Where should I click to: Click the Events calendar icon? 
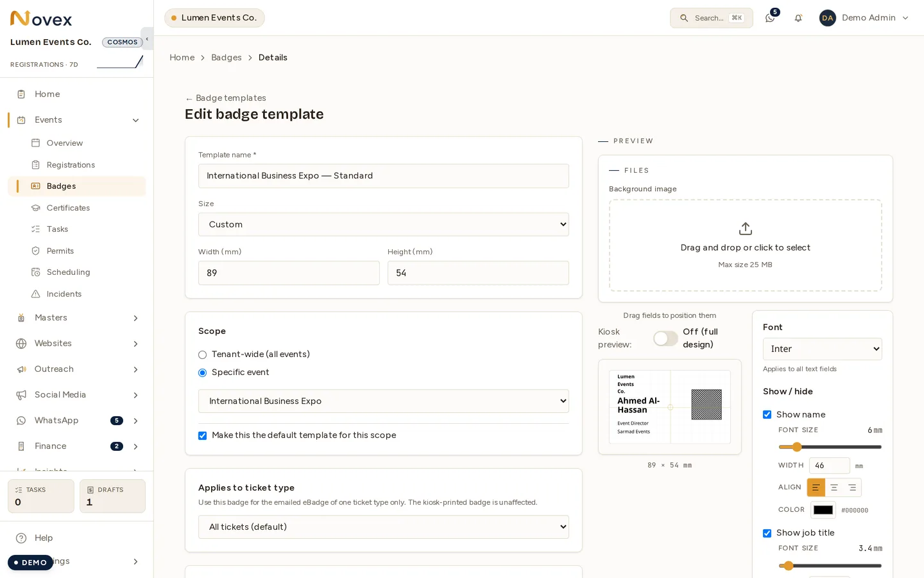click(x=21, y=120)
